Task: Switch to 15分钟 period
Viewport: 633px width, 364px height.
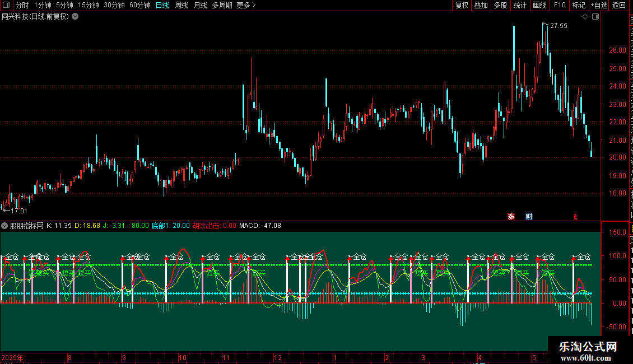Action: click(89, 5)
